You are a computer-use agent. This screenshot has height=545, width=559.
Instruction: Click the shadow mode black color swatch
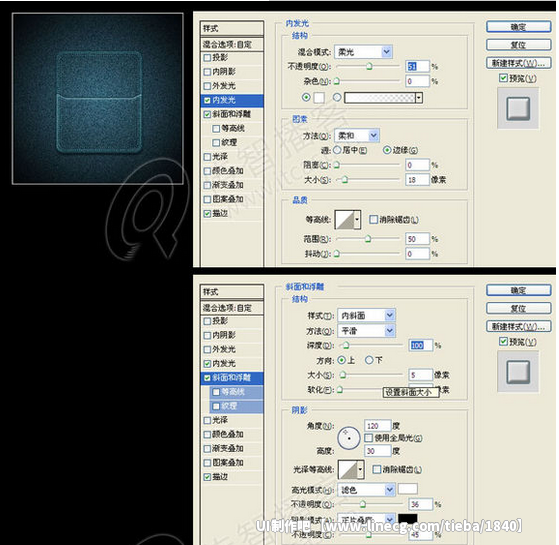[407, 518]
